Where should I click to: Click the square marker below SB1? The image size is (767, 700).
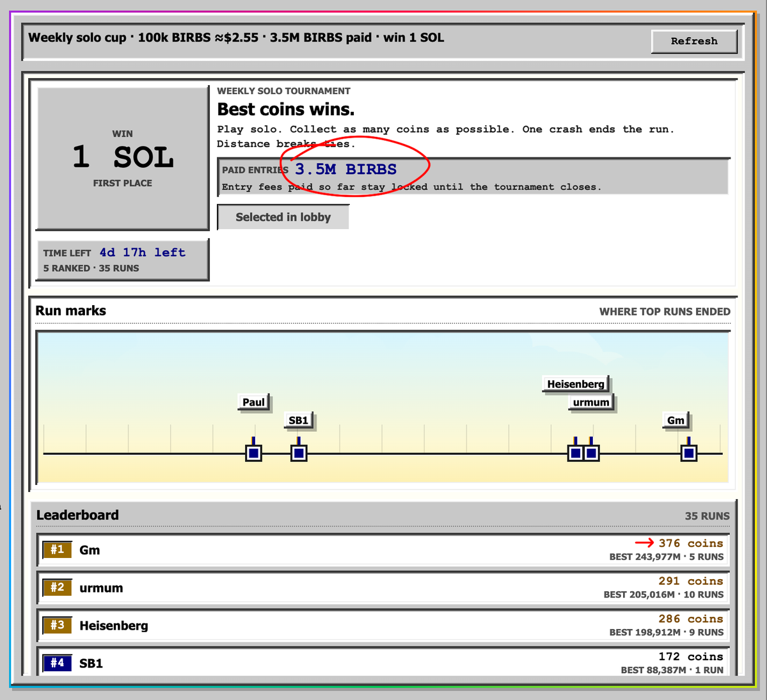tap(299, 454)
